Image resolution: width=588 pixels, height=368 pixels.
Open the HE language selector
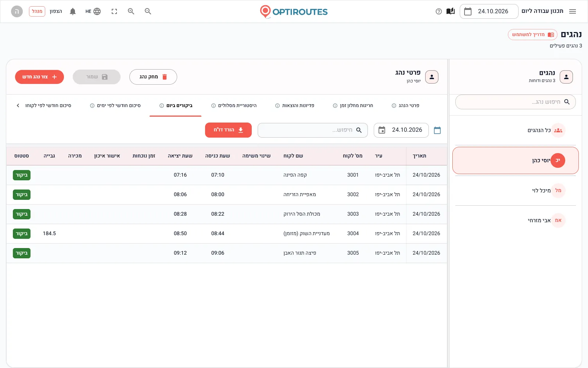point(93,11)
